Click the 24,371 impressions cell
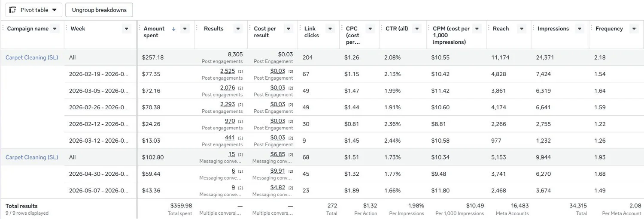This screenshot has width=644, height=219. click(545, 57)
